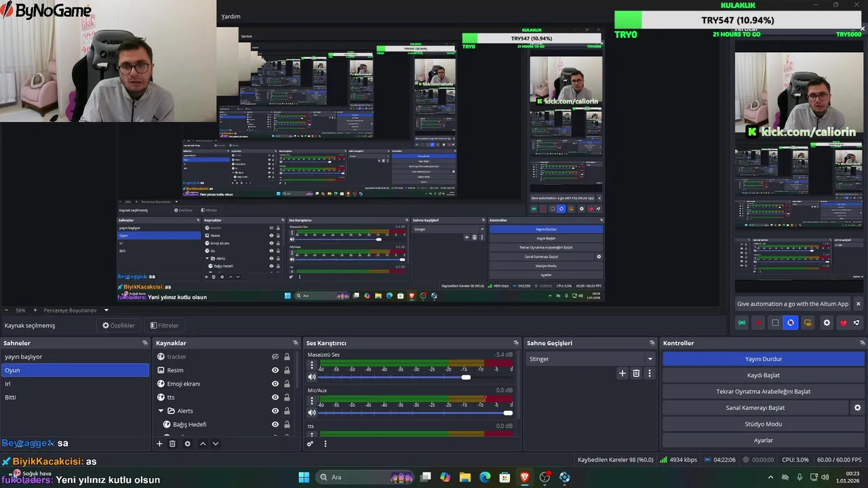The width and height of the screenshot is (868, 488).
Task: Click the highlighted blue Aitum circular icon
Action: tap(791, 323)
